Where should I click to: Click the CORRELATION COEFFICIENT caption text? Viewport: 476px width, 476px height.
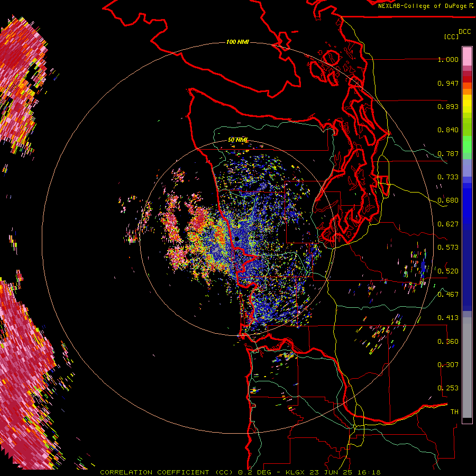(x=154, y=472)
